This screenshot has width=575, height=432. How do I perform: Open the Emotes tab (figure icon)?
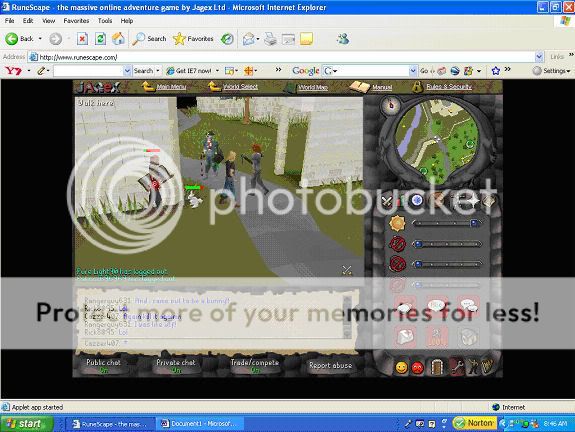tap(472, 367)
